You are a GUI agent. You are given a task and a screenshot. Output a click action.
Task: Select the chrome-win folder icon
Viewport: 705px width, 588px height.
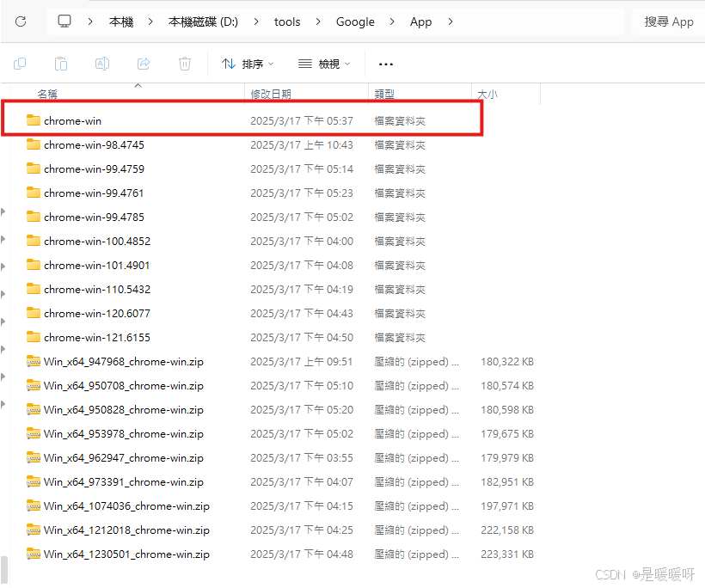pyautogui.click(x=34, y=120)
